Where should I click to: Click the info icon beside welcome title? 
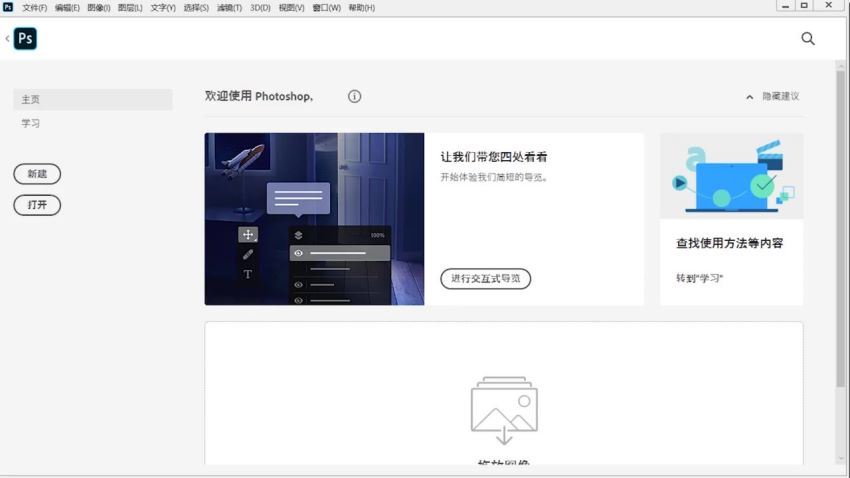354,96
